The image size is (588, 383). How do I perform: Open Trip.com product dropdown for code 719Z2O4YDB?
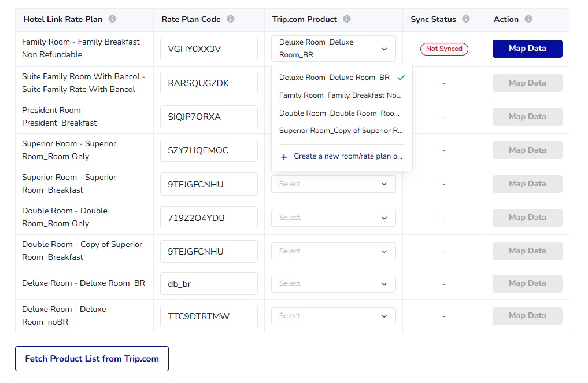[333, 218]
